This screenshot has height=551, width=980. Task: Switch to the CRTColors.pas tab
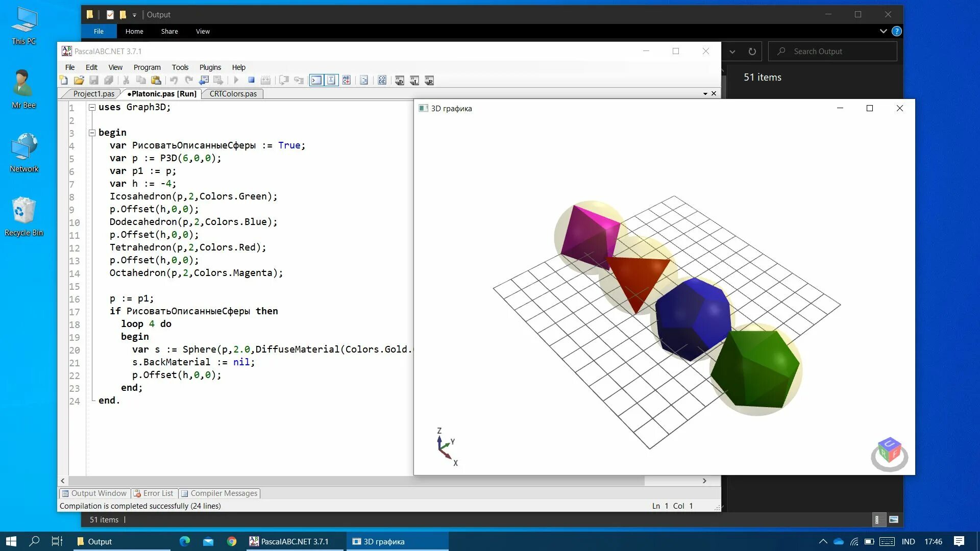click(233, 94)
